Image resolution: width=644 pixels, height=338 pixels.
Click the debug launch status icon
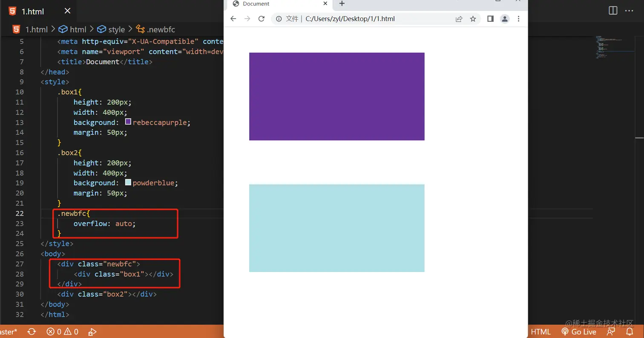92,332
